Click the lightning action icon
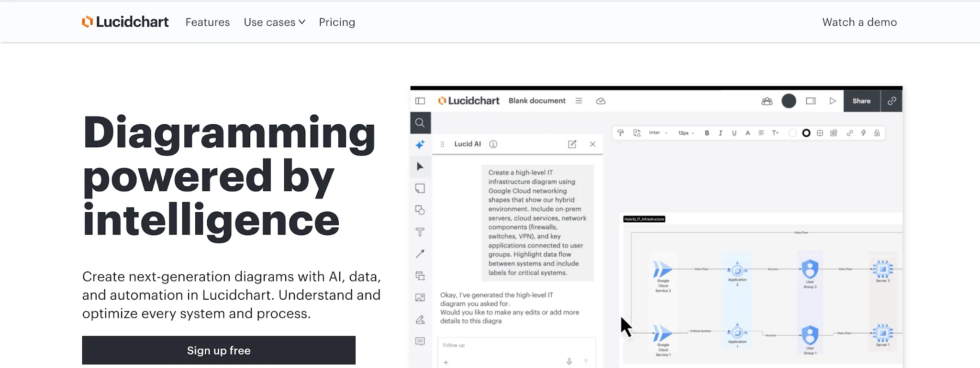 864,133
